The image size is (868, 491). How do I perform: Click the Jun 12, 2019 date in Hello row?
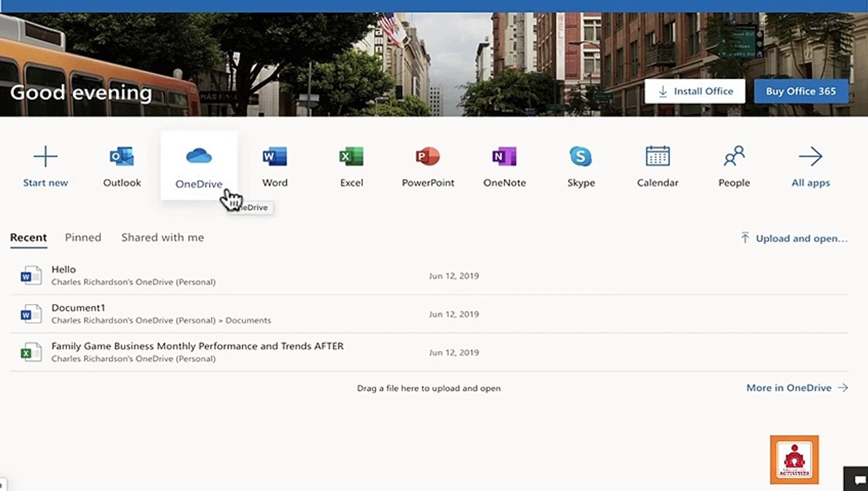point(454,276)
